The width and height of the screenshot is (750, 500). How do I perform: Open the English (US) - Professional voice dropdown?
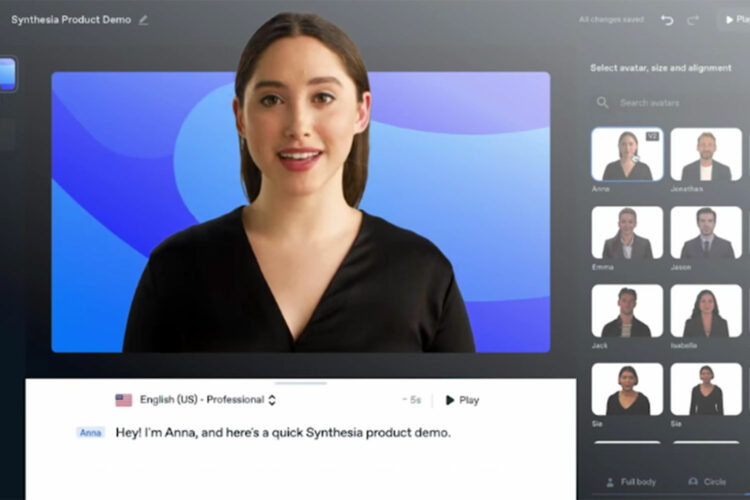tap(207, 400)
